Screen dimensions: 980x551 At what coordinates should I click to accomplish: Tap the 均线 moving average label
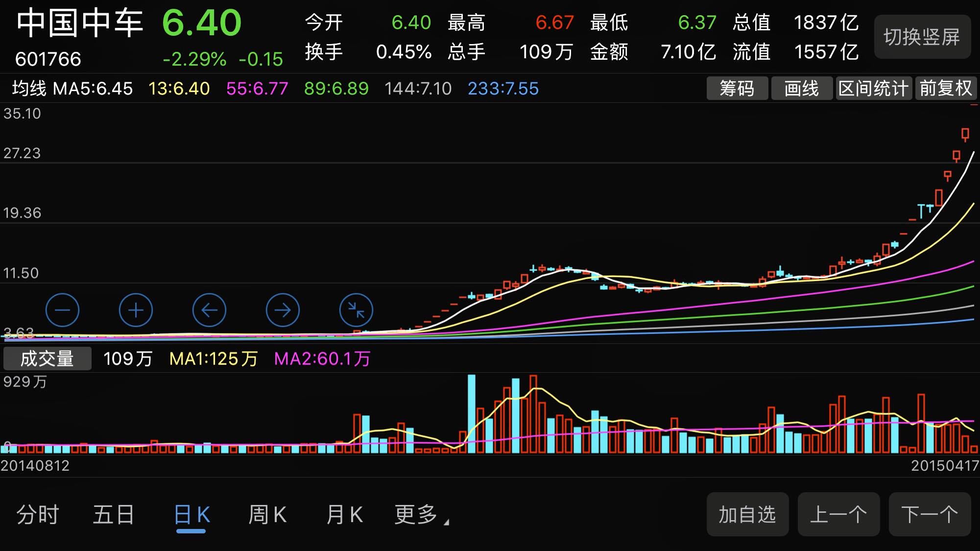tap(29, 88)
